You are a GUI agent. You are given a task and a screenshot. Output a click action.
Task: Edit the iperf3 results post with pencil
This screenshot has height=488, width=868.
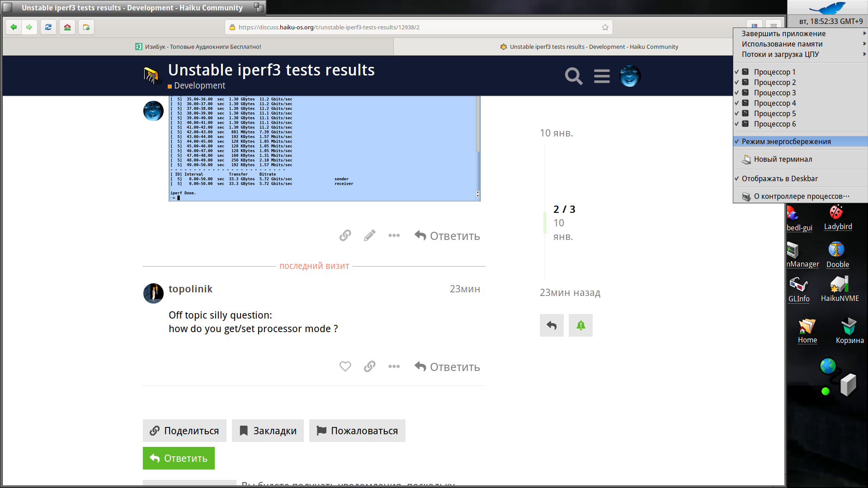click(369, 235)
